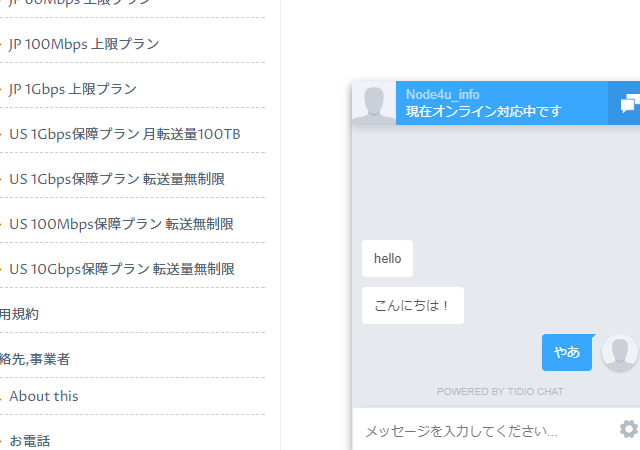Viewport: 640px width, 450px height.
Task: Open US 100Mbps保障プラン 転送無制限 link
Action: [x=121, y=224]
